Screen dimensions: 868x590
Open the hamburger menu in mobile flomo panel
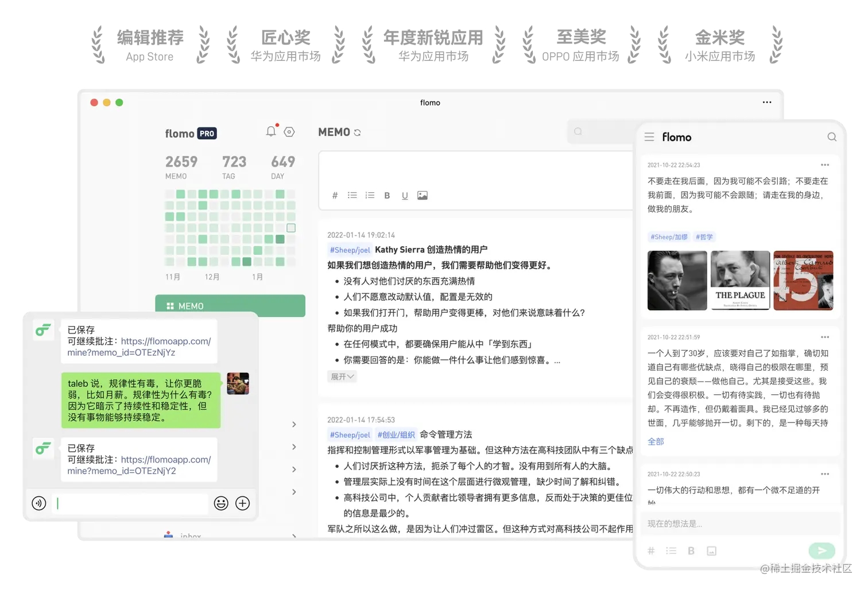click(649, 137)
